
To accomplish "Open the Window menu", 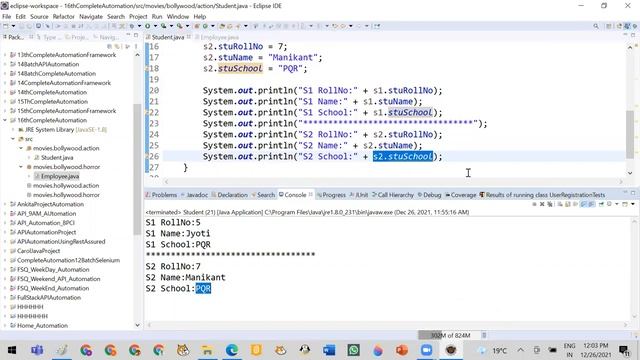I will pos(178,16).
